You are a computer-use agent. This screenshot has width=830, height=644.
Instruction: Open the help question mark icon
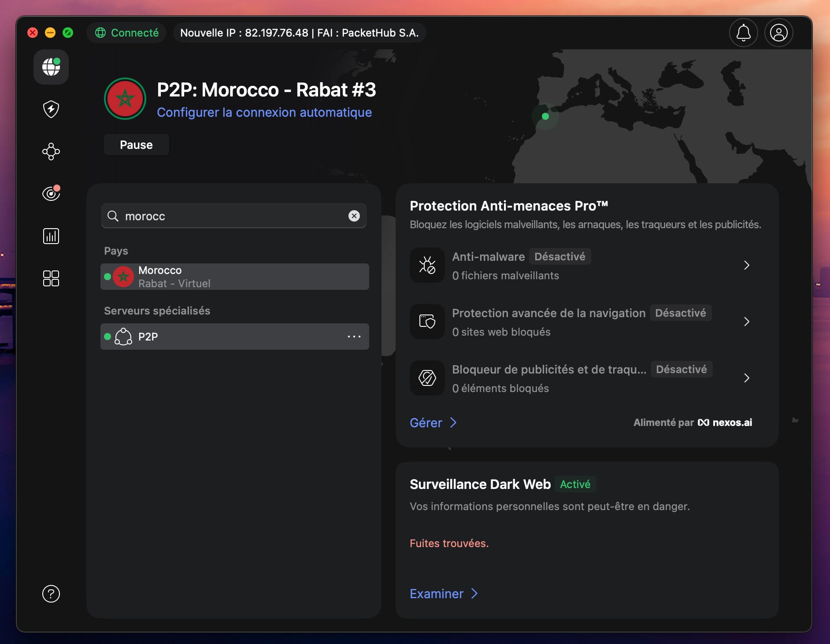pyautogui.click(x=52, y=594)
